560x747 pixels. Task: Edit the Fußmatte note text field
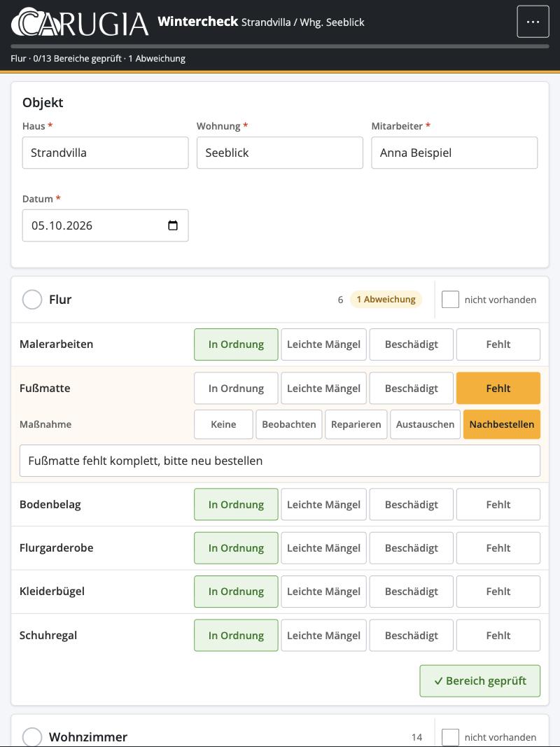pos(280,461)
